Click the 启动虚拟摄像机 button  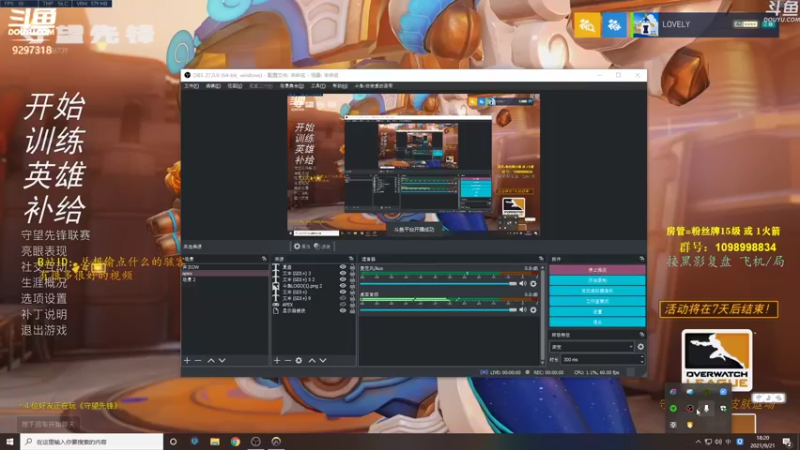tap(597, 291)
